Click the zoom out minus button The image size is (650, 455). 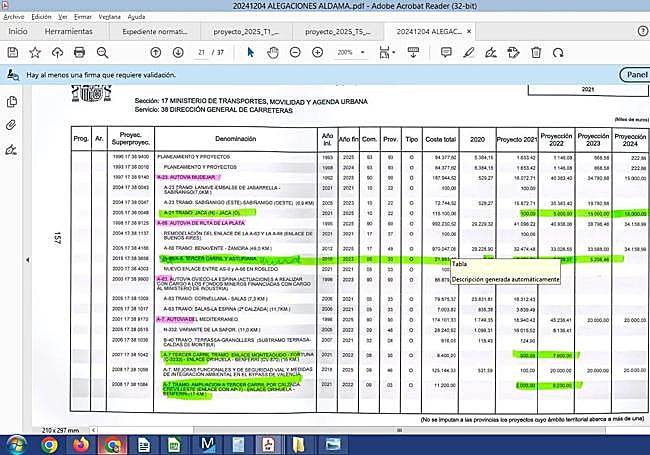click(x=297, y=52)
